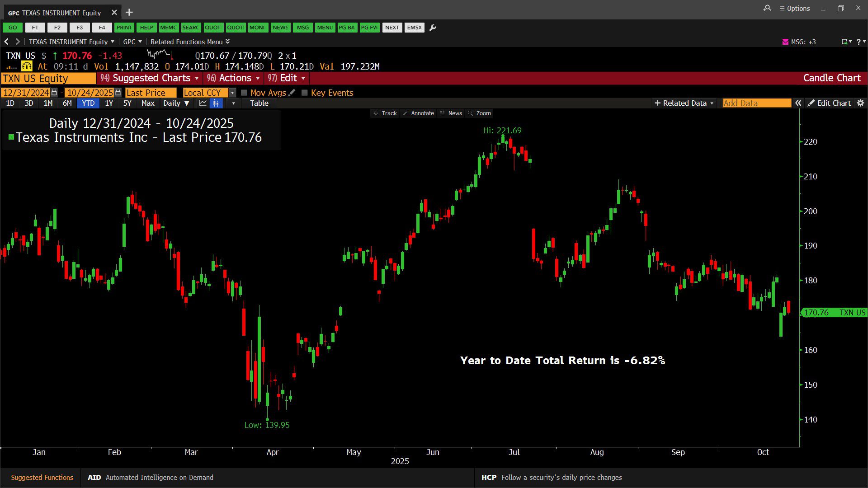This screenshot has height=488, width=868.
Task: Click the double-chevron collapse icon
Action: pos(798,103)
